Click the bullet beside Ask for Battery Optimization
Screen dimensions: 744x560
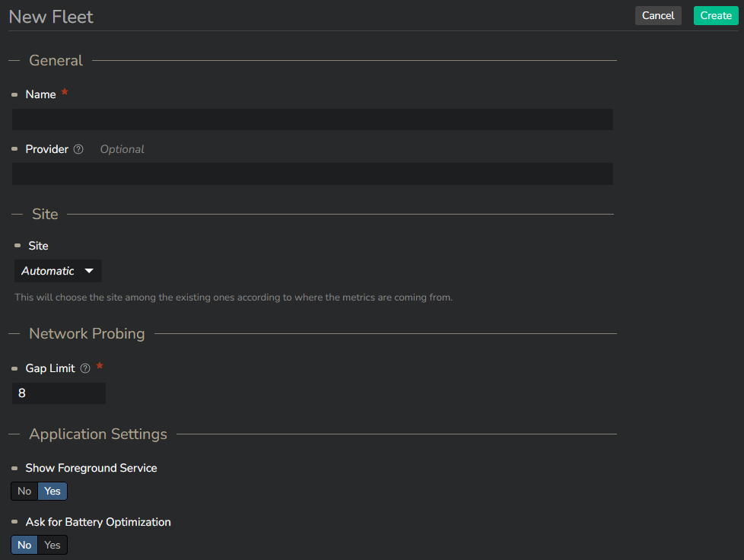pyautogui.click(x=14, y=522)
